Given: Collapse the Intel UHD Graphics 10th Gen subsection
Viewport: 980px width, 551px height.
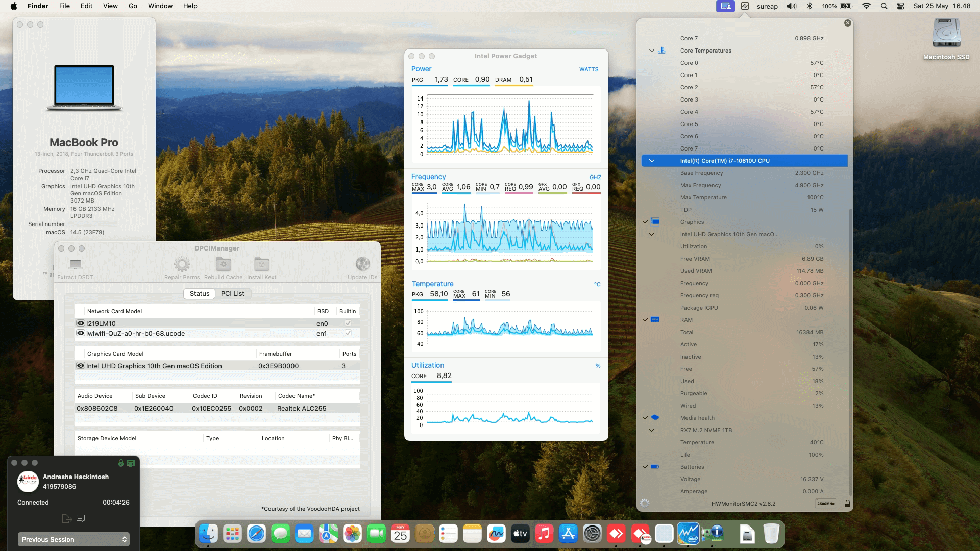Looking at the screenshot, I should click(x=651, y=234).
